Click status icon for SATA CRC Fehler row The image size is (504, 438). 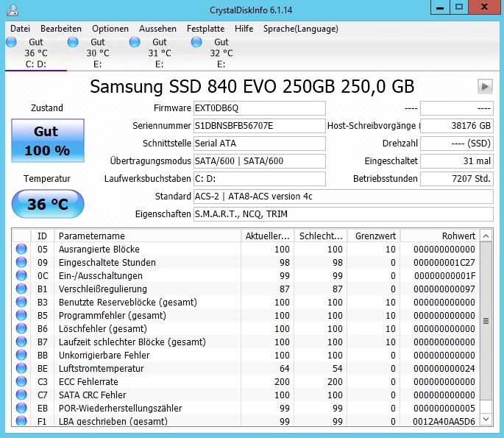click(21, 395)
